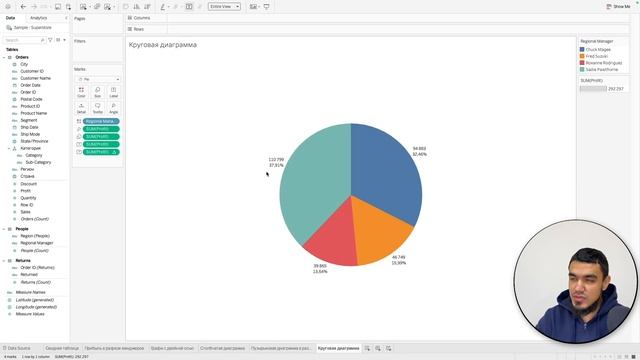
Task: Toggle Show Mark Labels toolbar button
Action: point(189,7)
